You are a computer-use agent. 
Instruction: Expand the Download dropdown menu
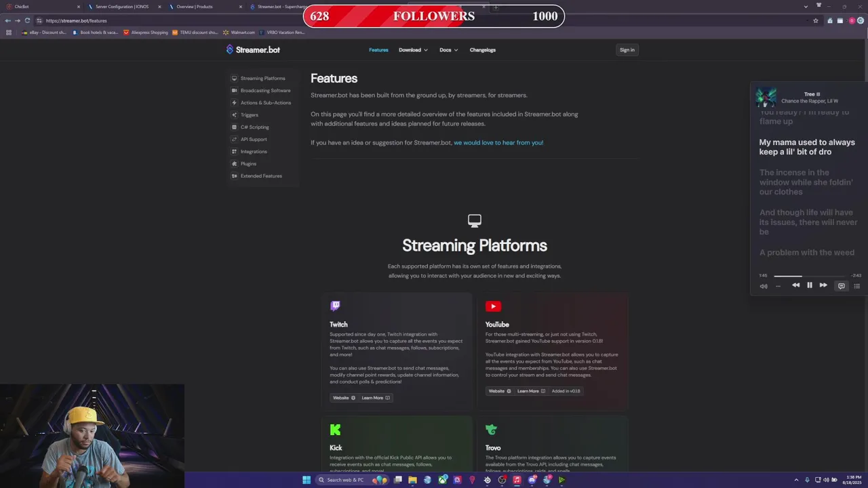click(413, 49)
